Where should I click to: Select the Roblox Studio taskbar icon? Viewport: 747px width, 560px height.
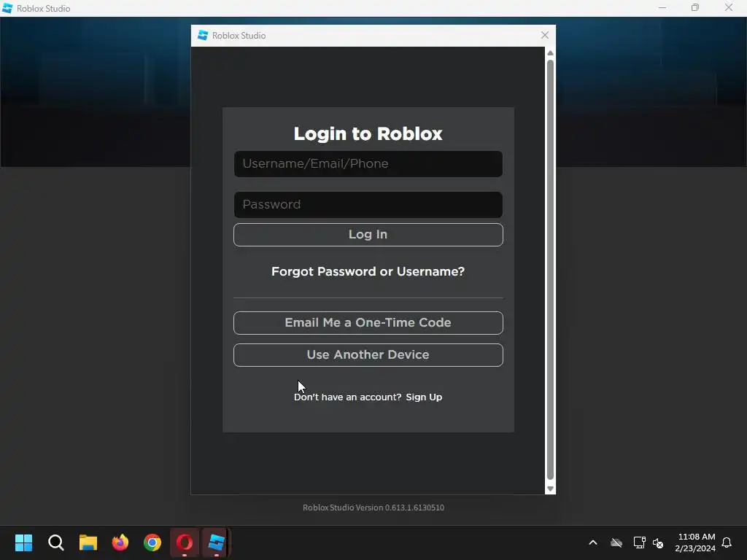[x=216, y=542]
